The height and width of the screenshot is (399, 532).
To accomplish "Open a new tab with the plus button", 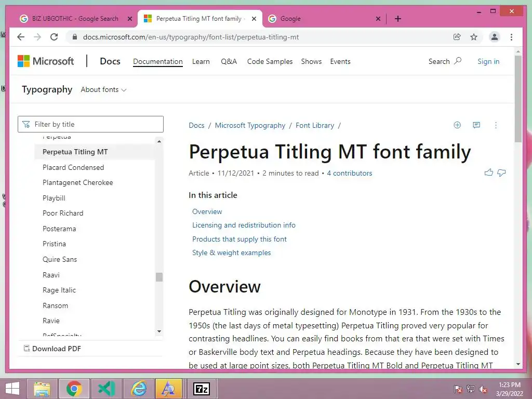I will coord(398,19).
